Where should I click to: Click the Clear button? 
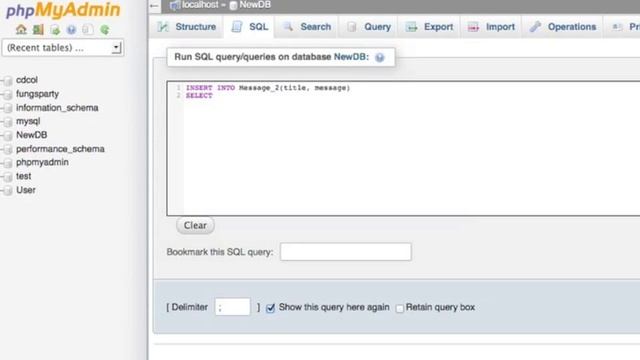coord(195,225)
